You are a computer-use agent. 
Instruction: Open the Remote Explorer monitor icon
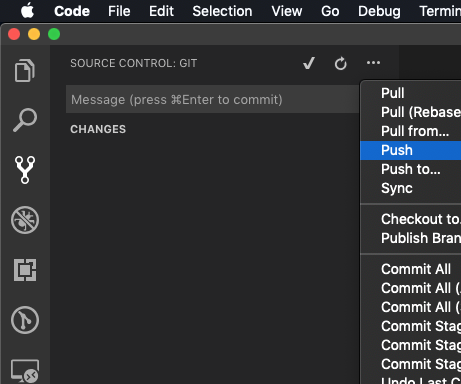coord(25,371)
